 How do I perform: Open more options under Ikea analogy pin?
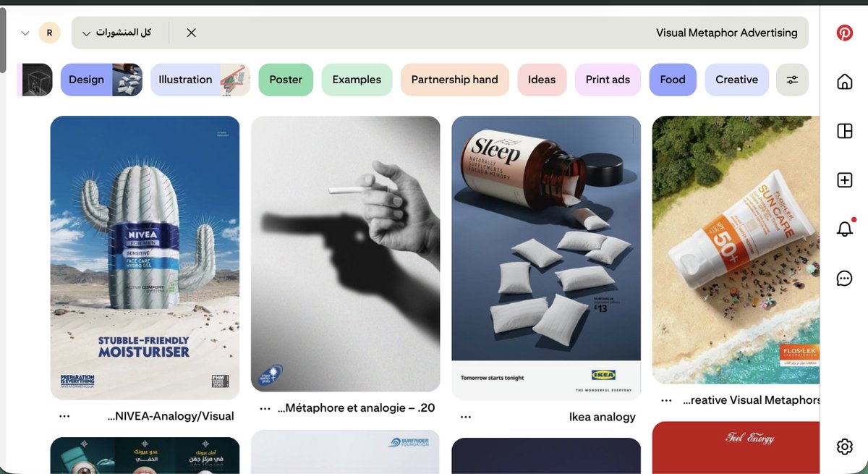(x=466, y=416)
